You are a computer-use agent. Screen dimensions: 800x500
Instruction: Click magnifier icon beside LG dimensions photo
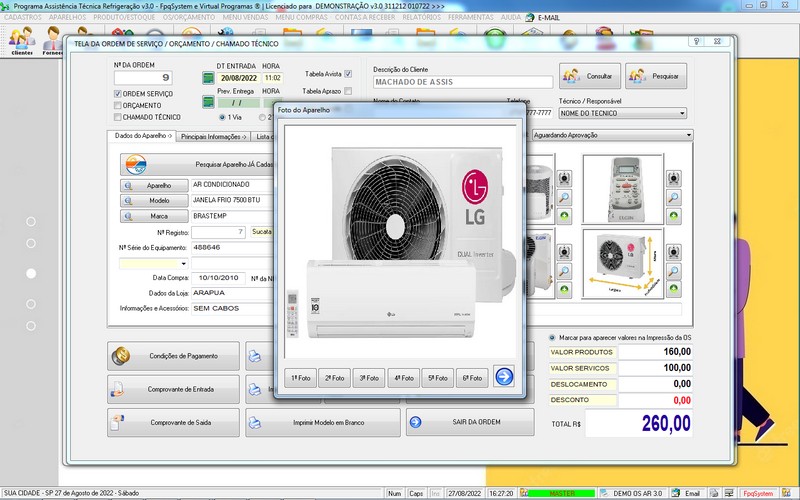click(x=673, y=271)
